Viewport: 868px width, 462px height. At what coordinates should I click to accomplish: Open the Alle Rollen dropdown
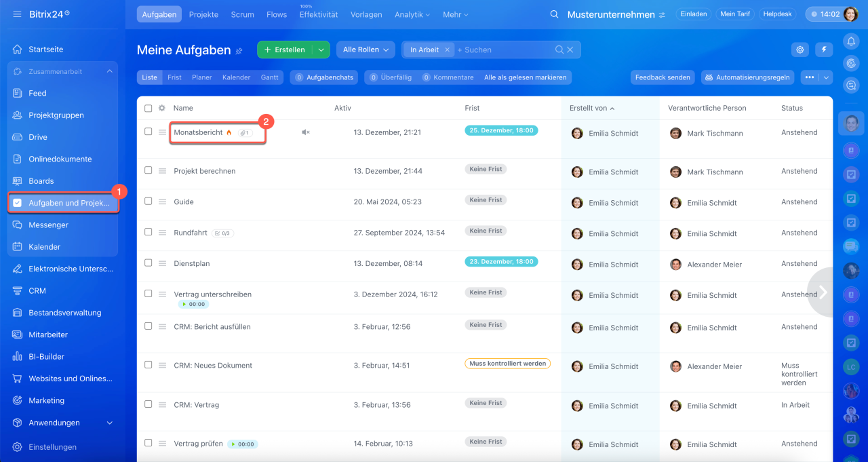click(x=366, y=50)
